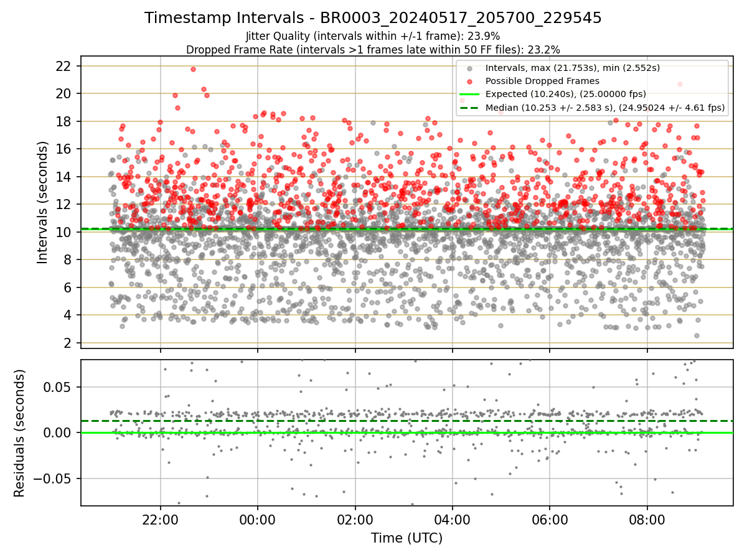
Task: Click the "Residuals (seconds)" y-axis label
Action: coord(20,433)
